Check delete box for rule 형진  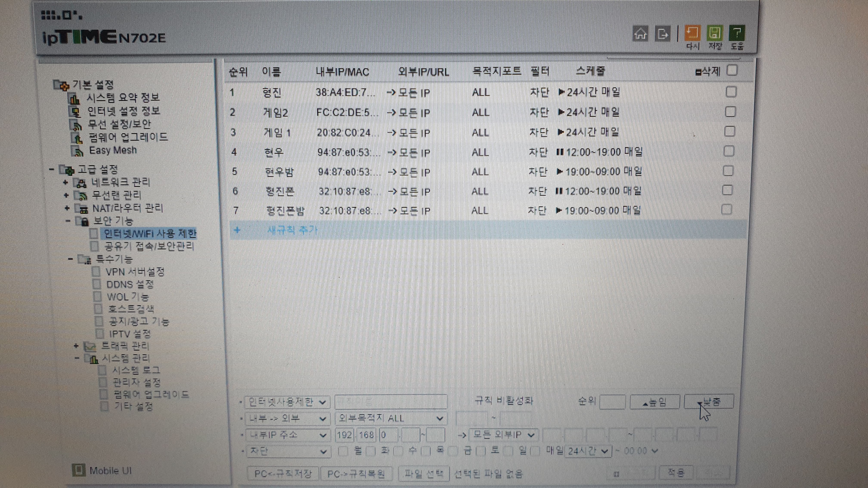pyautogui.click(x=730, y=92)
